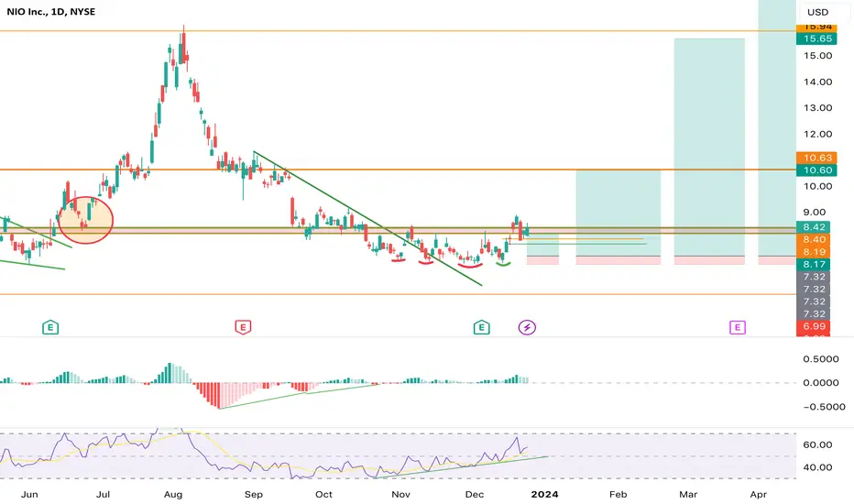Viewport: 854px width, 504px height.
Task: Click the 15.00 price scale value
Action: [x=817, y=56]
